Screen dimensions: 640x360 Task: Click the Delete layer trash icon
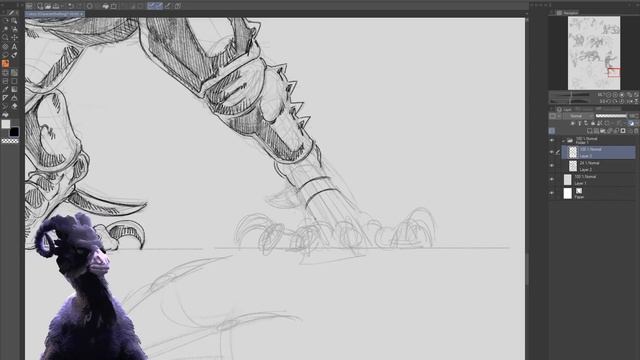click(636, 131)
